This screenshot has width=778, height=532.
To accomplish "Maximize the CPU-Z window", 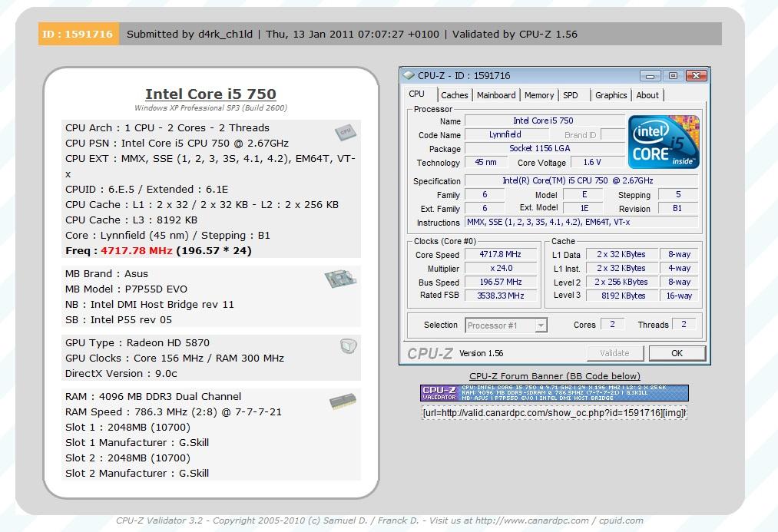I will 673,76.
